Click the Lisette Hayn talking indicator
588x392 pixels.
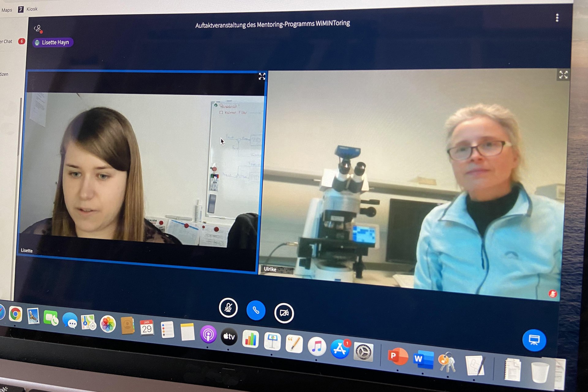[53, 42]
